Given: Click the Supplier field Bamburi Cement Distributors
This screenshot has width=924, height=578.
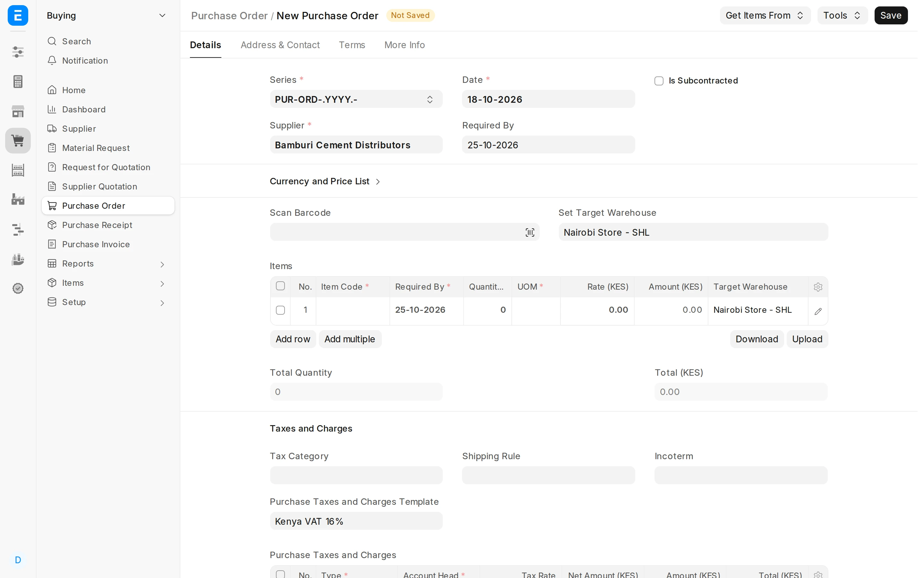Looking at the screenshot, I should [x=356, y=145].
